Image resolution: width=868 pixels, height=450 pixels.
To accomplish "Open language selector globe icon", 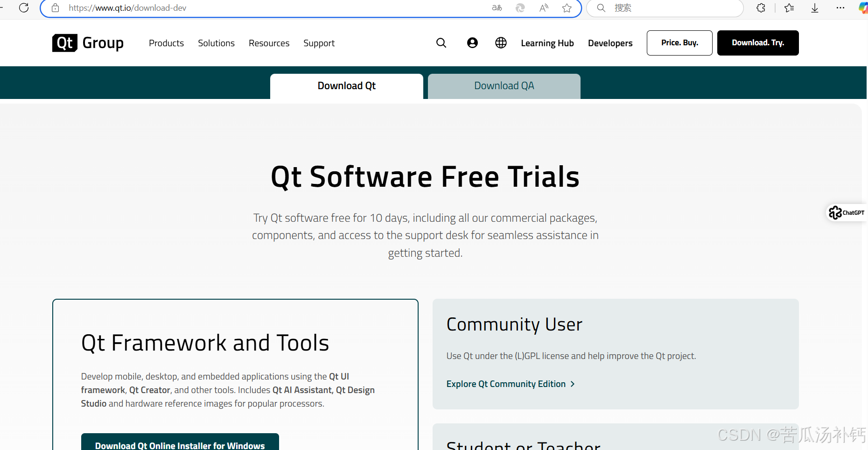I will click(x=501, y=43).
